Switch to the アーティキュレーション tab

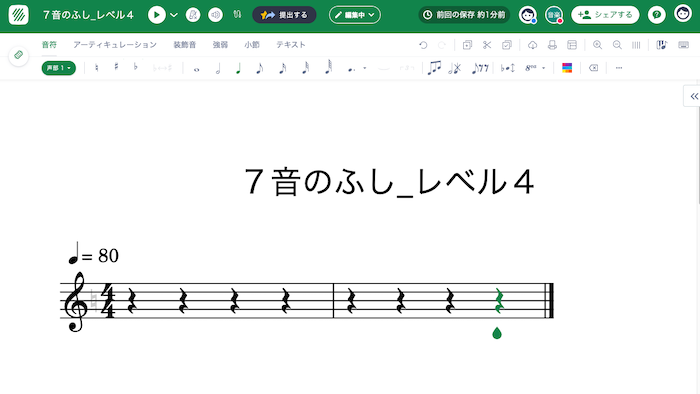click(x=115, y=45)
